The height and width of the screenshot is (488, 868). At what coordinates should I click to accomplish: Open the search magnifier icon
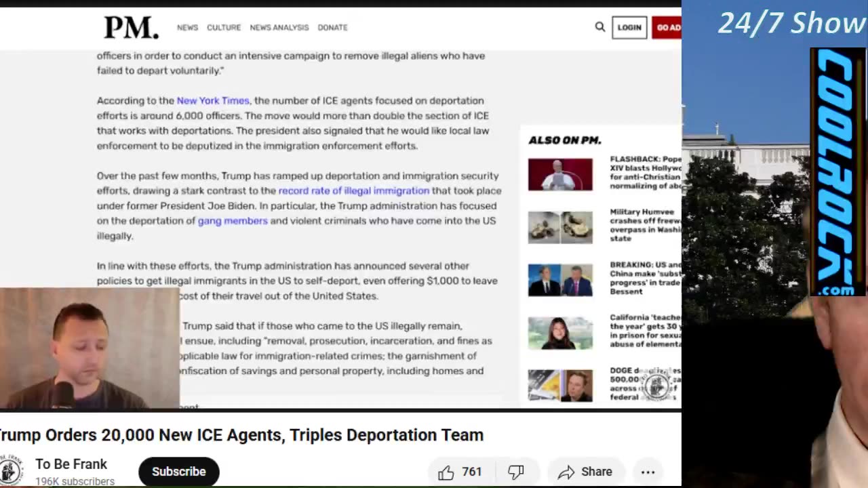coord(600,27)
